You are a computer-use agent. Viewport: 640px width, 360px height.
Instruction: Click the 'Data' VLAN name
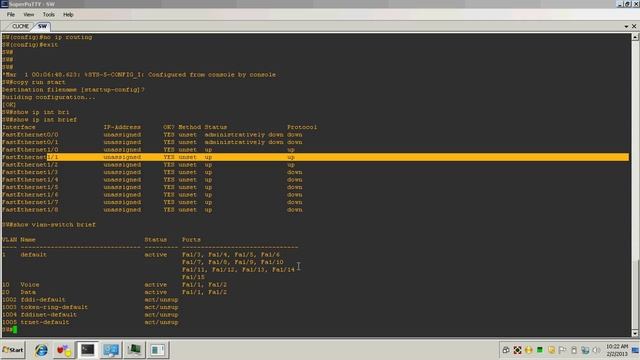coord(28,292)
